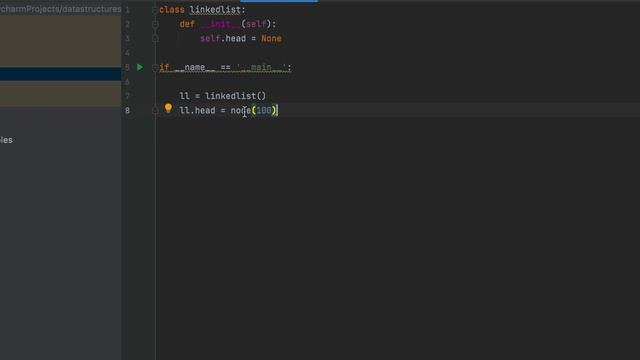Click line number 3 in gutter
640x360 pixels.
[127, 39]
